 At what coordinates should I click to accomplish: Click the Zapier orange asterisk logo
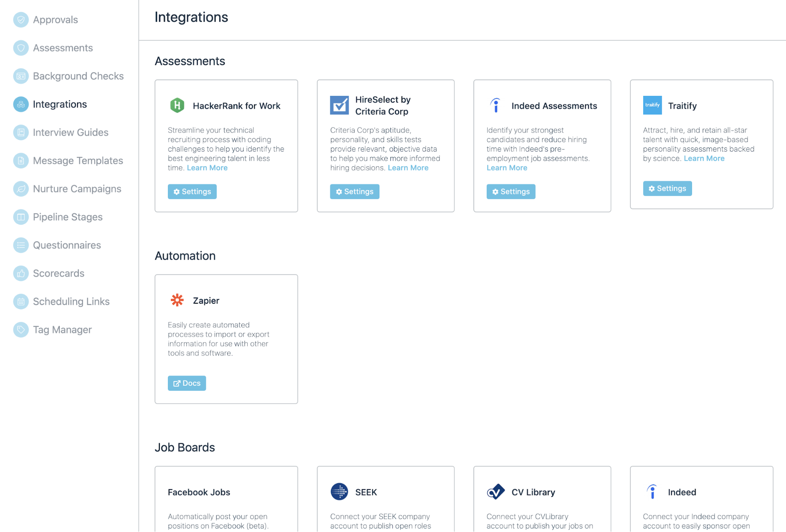tap(177, 300)
